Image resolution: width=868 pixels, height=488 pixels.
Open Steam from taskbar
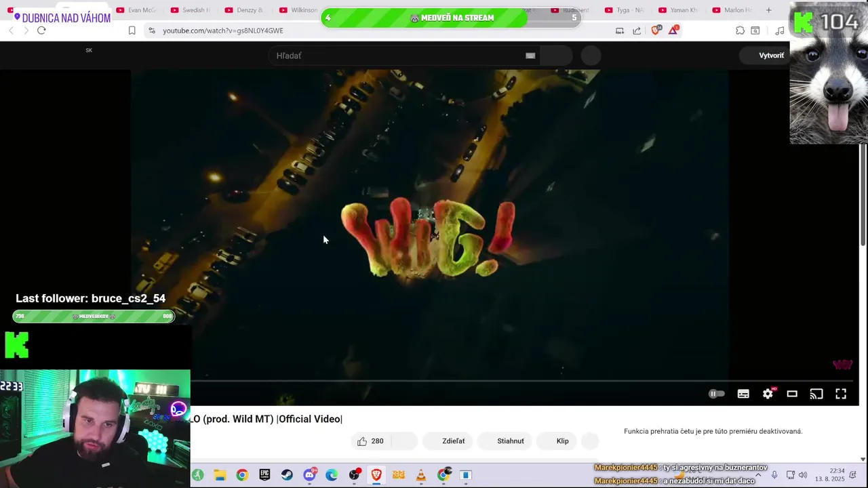tap(287, 475)
